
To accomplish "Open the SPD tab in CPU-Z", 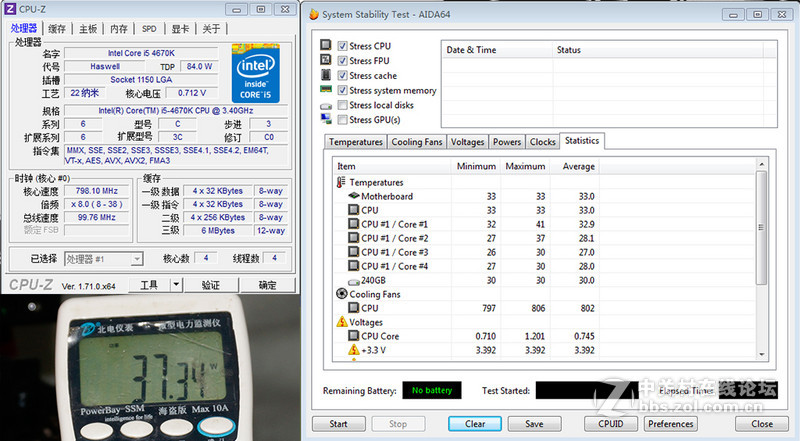I will point(148,29).
